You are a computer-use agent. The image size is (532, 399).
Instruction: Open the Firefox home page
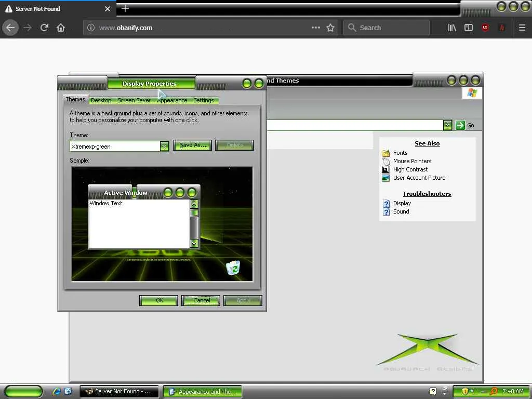(61, 28)
